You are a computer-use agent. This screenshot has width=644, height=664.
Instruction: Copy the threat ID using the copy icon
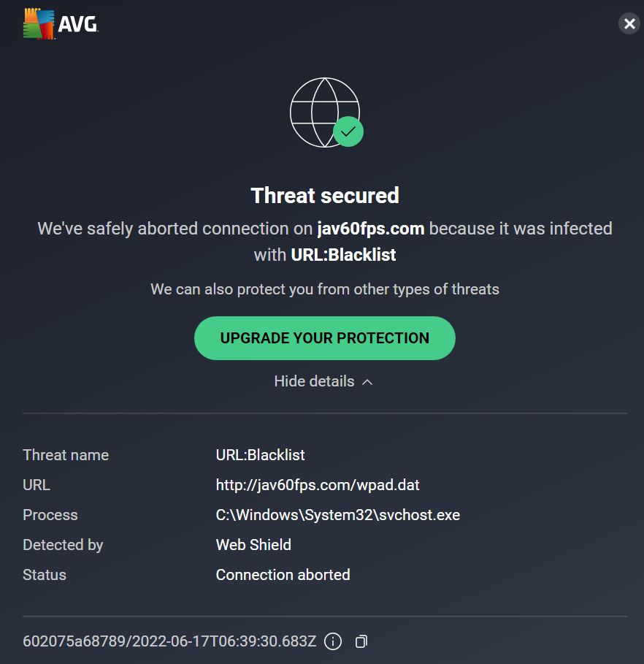(x=361, y=641)
